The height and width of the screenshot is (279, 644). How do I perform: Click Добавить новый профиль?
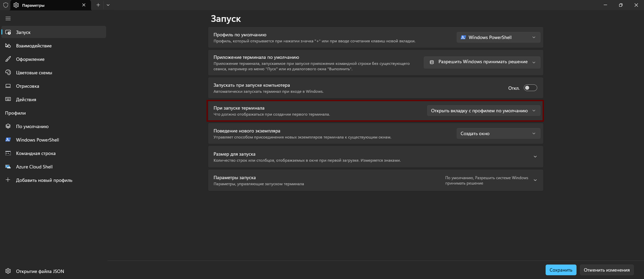click(54, 180)
